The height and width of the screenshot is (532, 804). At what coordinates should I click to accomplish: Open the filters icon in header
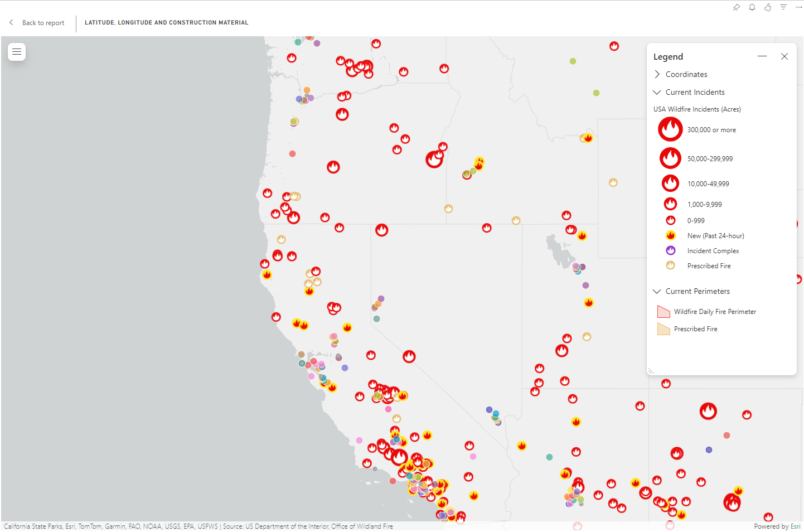[x=783, y=7]
